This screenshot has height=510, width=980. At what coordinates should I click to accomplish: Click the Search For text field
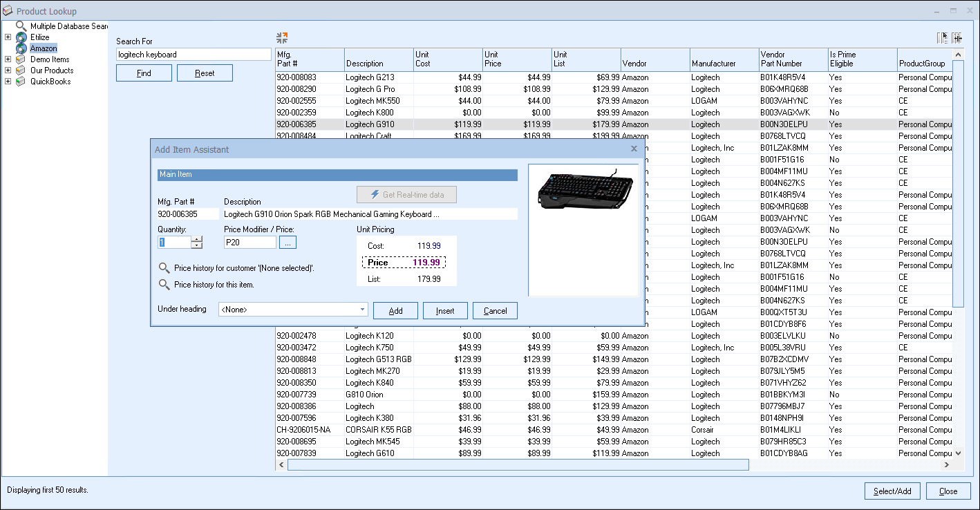tap(194, 55)
